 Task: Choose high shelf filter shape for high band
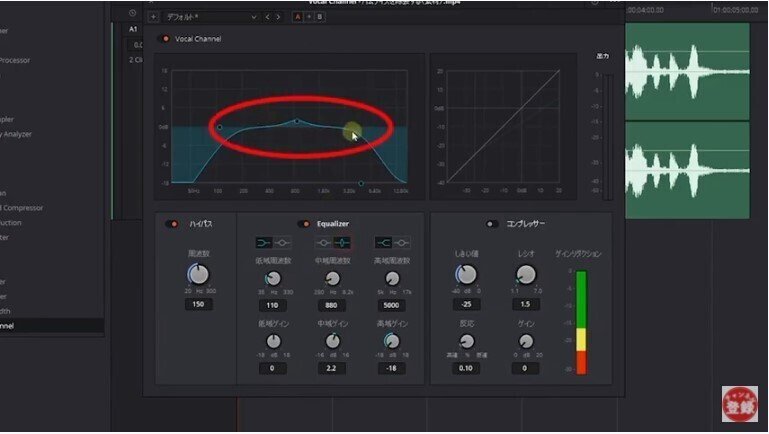[x=383, y=243]
